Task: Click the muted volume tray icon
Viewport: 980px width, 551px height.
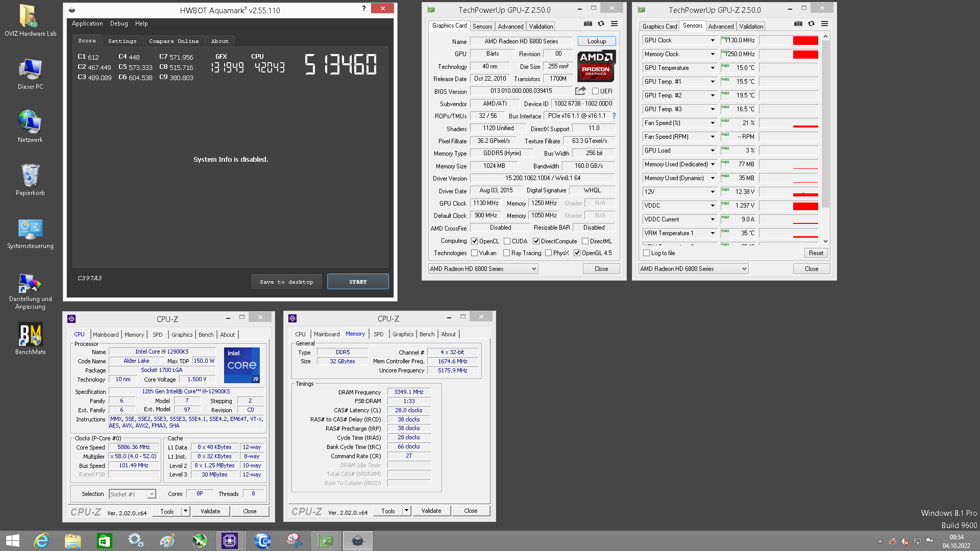Action: click(905, 541)
